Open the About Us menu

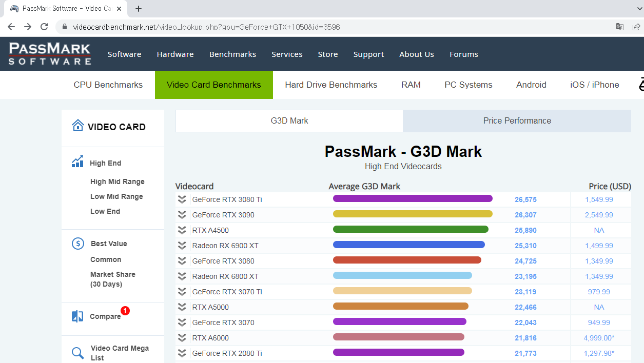pyautogui.click(x=417, y=54)
